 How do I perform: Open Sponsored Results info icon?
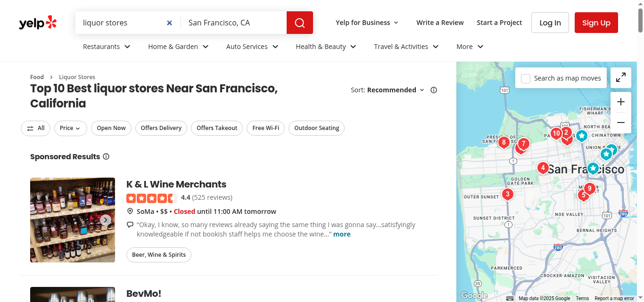(106, 156)
